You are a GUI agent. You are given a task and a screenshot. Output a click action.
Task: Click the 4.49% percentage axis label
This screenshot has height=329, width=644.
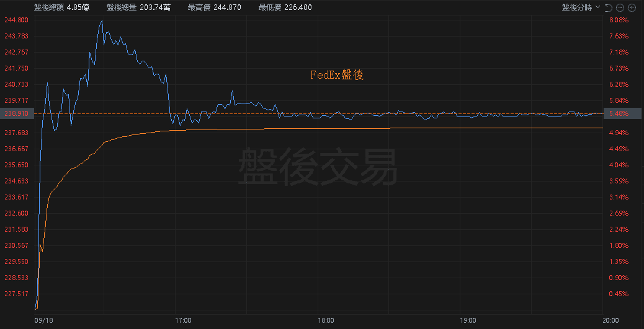619,149
